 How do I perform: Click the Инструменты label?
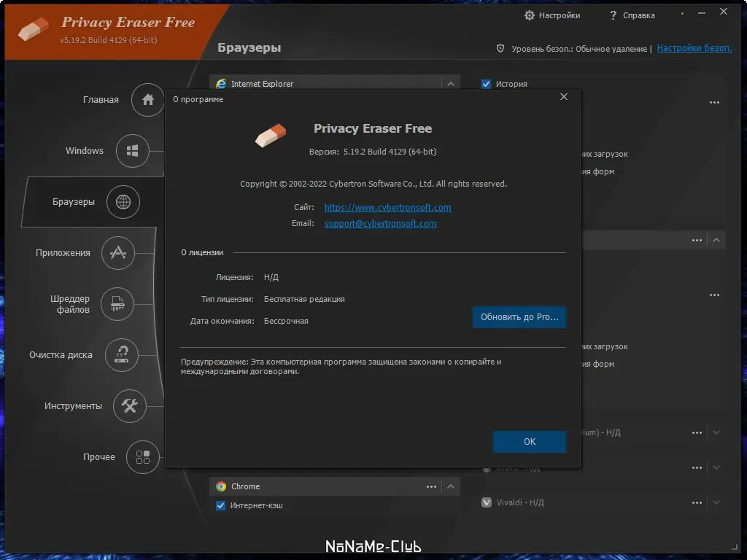pyautogui.click(x=73, y=405)
